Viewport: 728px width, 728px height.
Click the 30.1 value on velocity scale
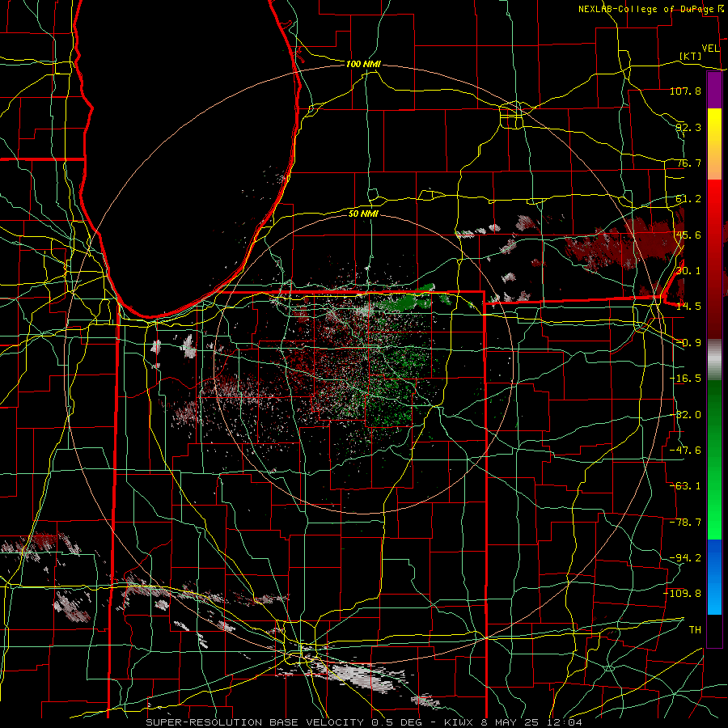tap(688, 271)
